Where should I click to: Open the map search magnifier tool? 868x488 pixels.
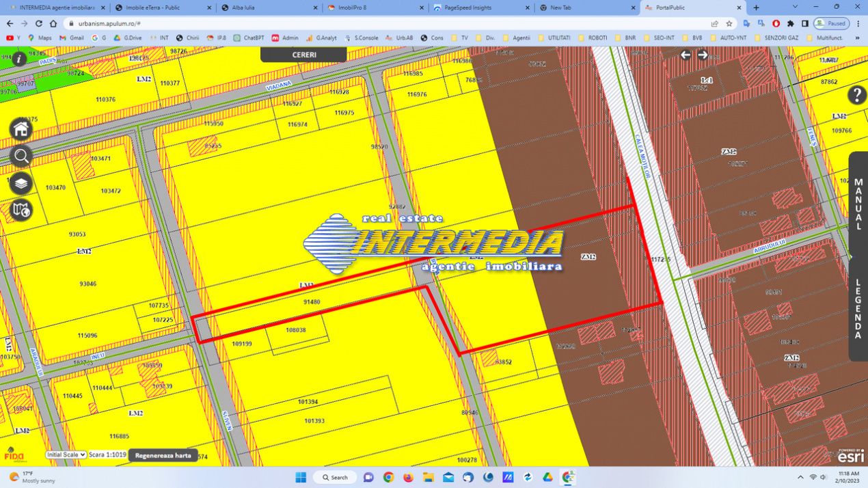(21, 157)
